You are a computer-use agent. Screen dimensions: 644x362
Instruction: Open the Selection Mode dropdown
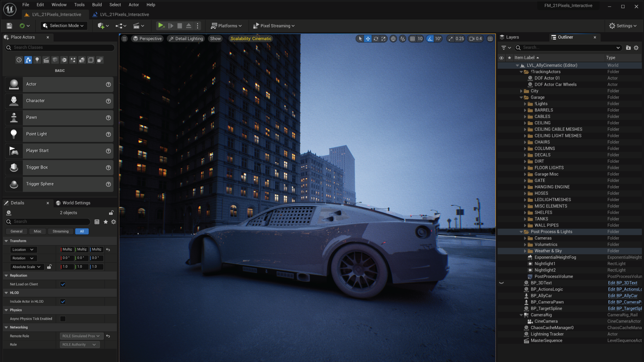pyautogui.click(x=63, y=26)
